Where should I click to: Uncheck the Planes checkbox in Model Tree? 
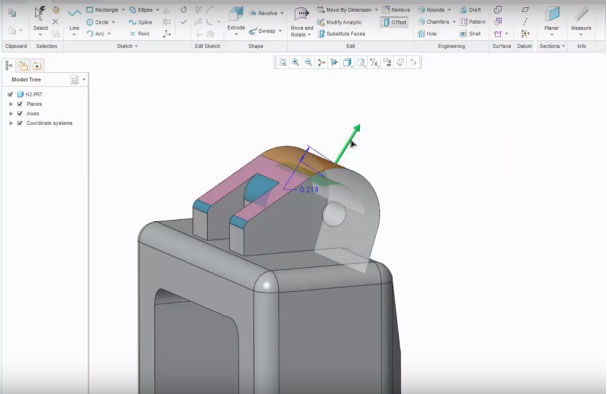point(20,104)
